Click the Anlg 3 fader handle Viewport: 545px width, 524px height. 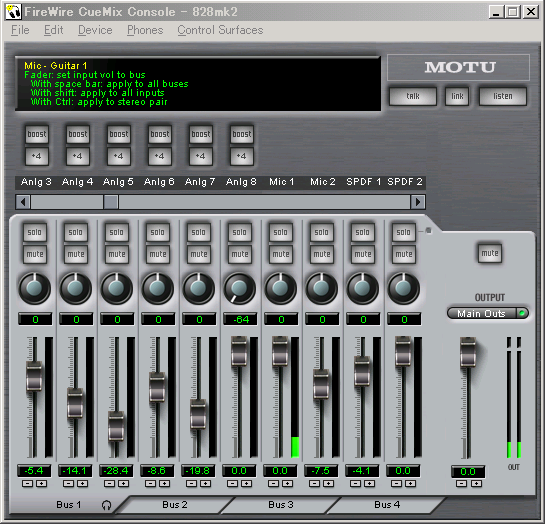(x=34, y=377)
